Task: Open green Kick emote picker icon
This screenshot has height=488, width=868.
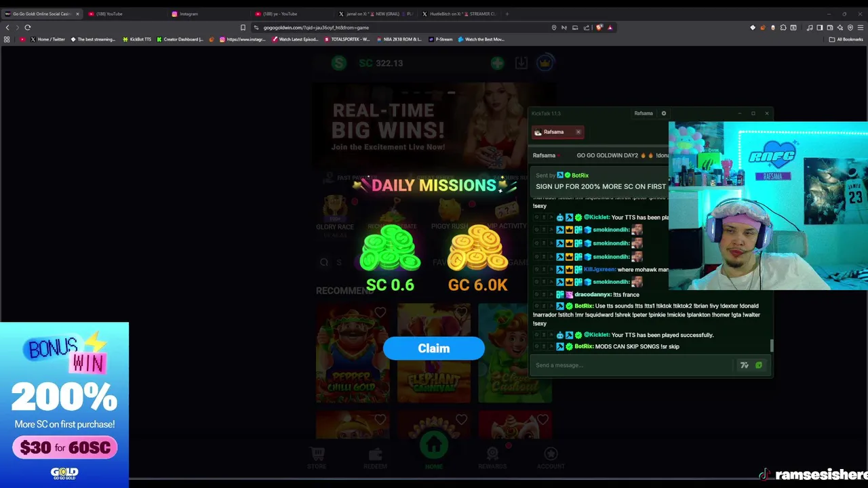Action: click(759, 365)
